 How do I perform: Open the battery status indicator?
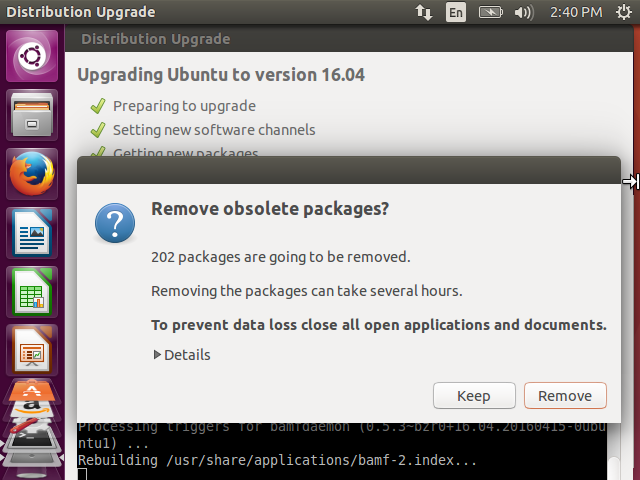point(490,12)
